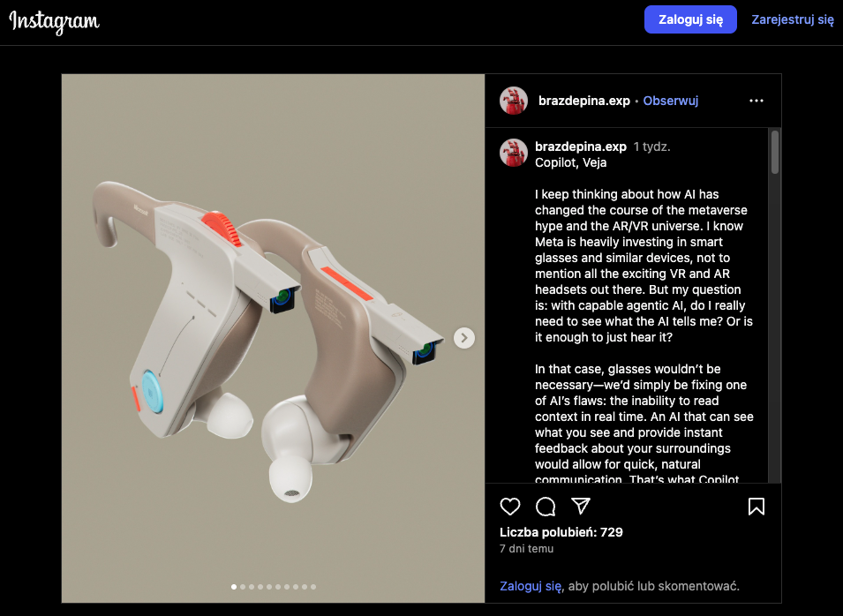Image resolution: width=843 pixels, height=616 pixels.
Task: Select the second carousel dot indicator
Action: [243, 587]
